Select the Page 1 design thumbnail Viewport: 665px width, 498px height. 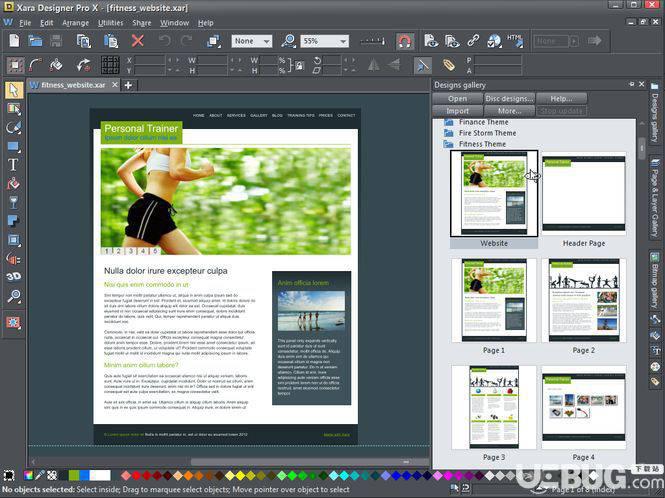tap(494, 300)
